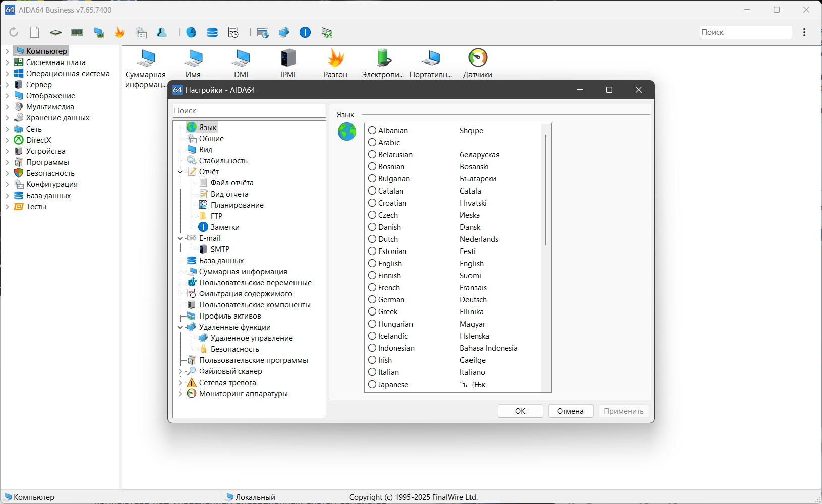The width and height of the screenshot is (822, 504).
Task: Open the Стабильность settings page
Action: coord(223,161)
